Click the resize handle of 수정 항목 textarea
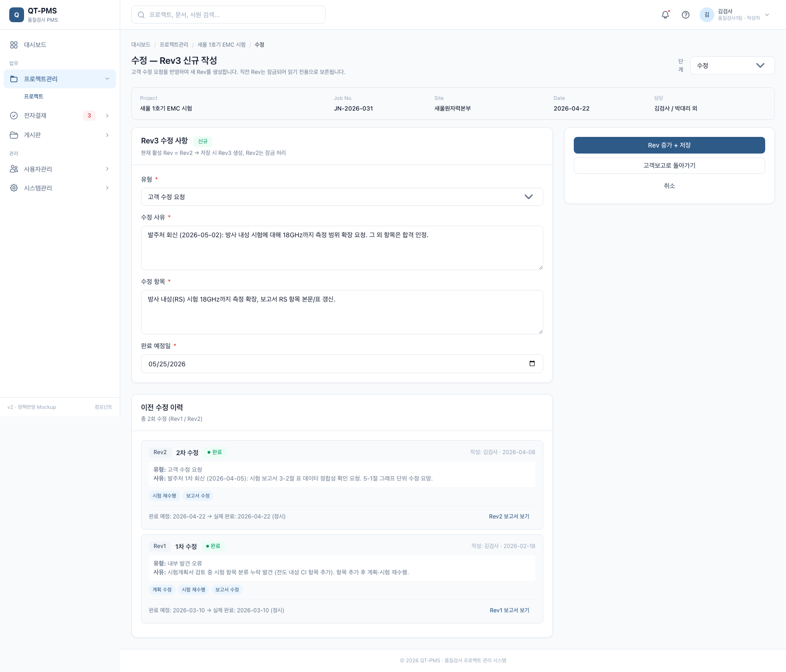 click(540, 331)
